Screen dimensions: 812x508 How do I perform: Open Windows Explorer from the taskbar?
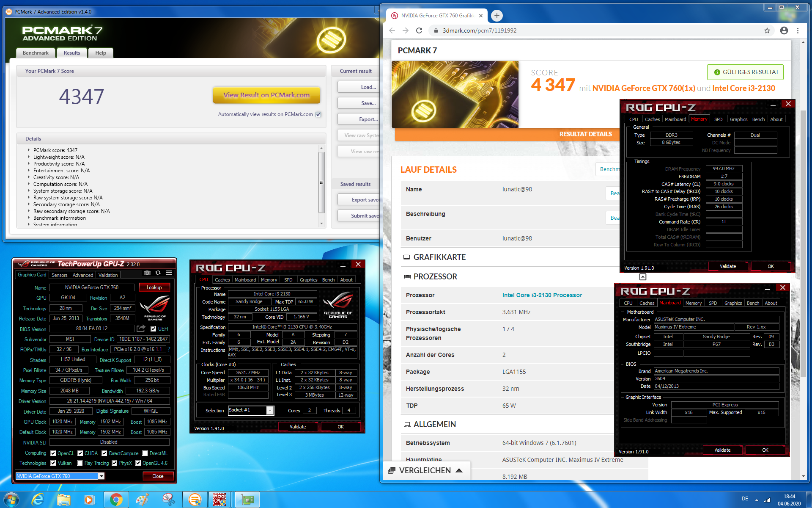pyautogui.click(x=63, y=500)
